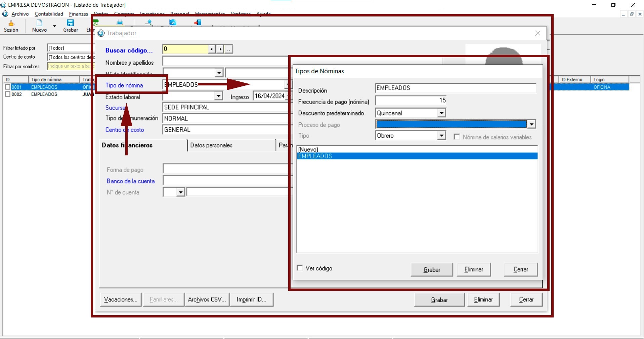This screenshot has height=339, width=644.
Task: Click the blue refresh arrows toolbar icon
Action: point(173,23)
